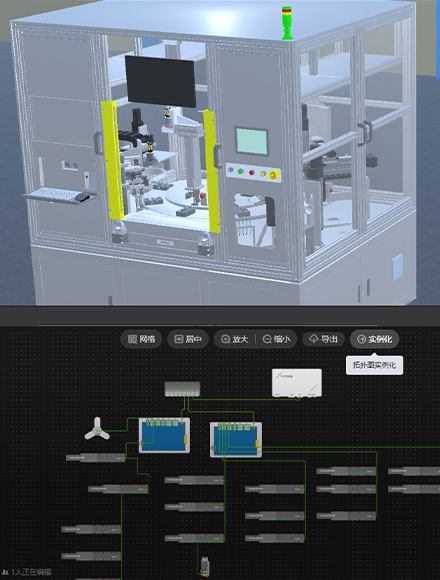Zoom out with the 缩小 button

(x=276, y=339)
